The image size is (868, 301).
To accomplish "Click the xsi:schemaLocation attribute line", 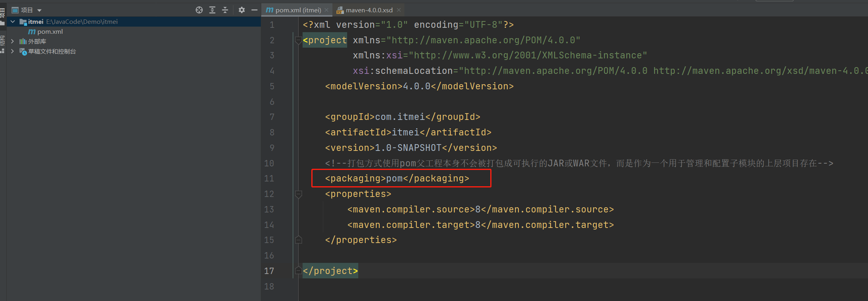I will tap(610, 71).
